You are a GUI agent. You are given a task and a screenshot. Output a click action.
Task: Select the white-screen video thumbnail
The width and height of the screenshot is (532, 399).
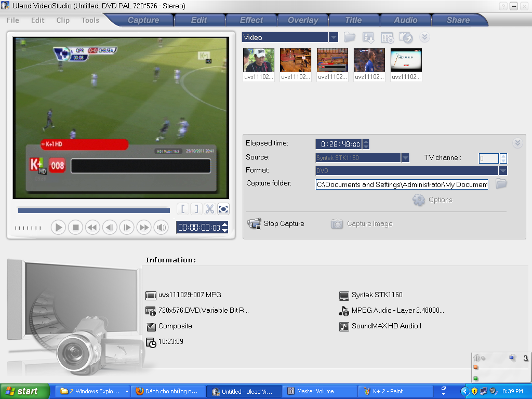(406, 60)
